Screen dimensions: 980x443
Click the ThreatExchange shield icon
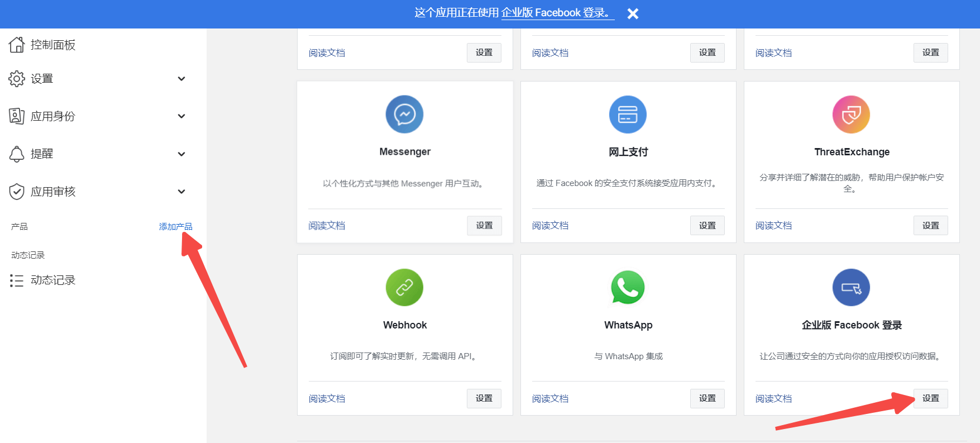click(x=851, y=115)
